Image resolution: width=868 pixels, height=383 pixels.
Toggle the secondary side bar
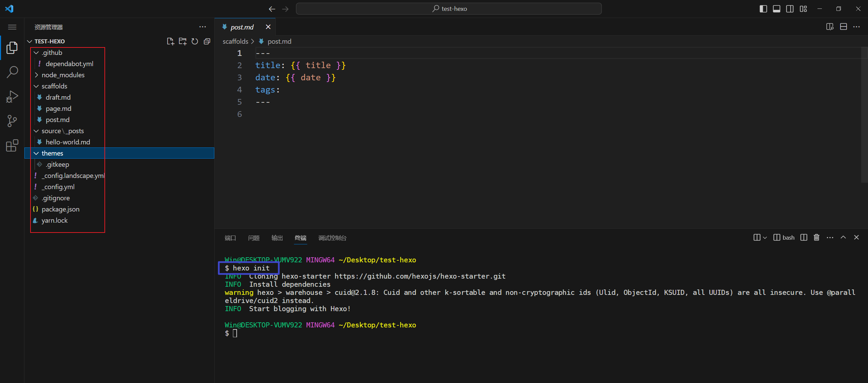[790, 9]
